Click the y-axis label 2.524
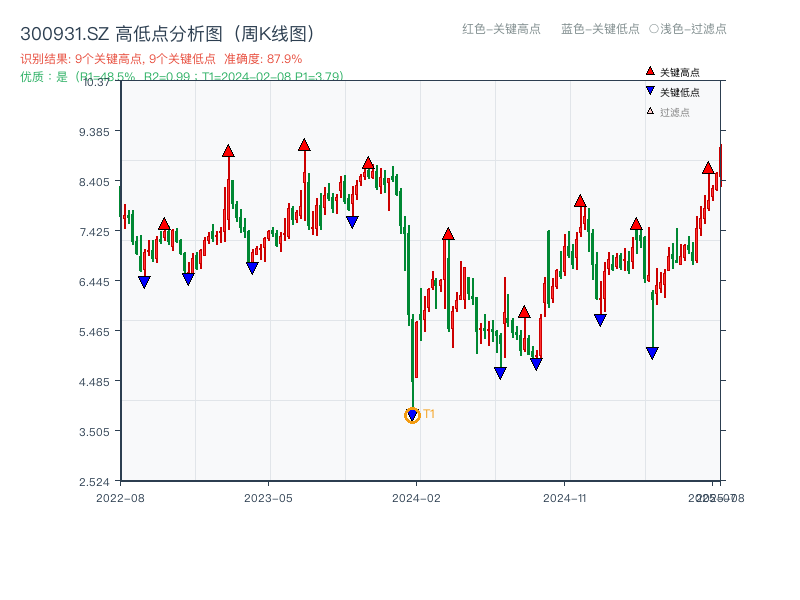Screen dimensions: 800x600 [x=94, y=482]
